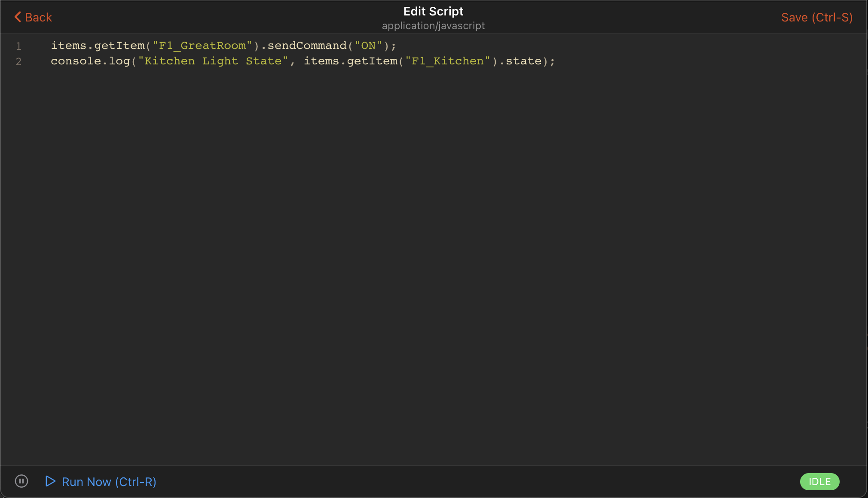The height and width of the screenshot is (498, 868).
Task: Click the MIME type selector under the title
Action: point(433,25)
